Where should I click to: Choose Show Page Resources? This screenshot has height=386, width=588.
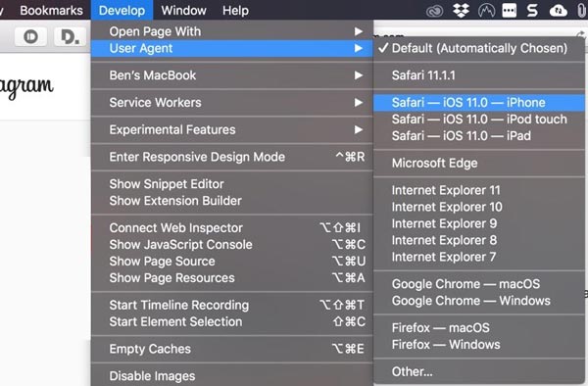pyautogui.click(x=232, y=277)
